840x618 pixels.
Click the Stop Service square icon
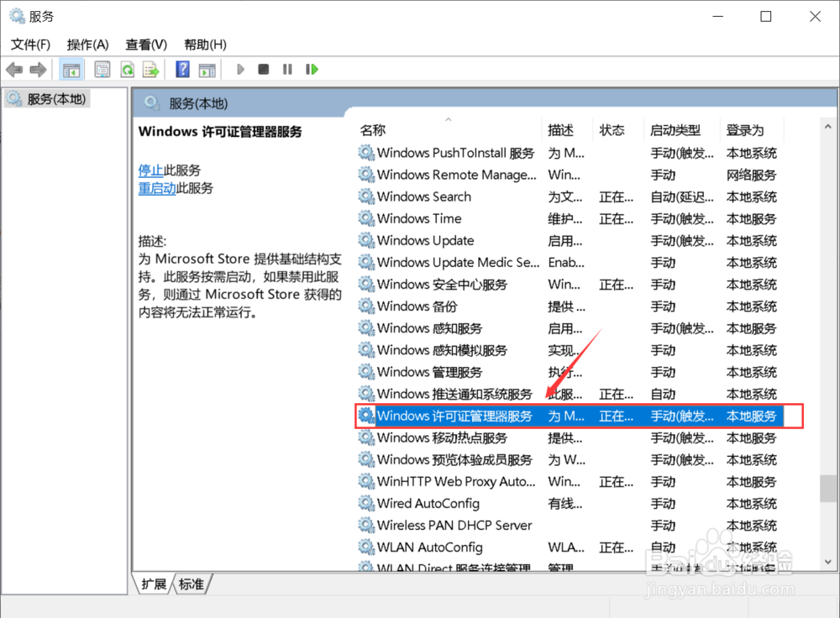[x=264, y=70]
